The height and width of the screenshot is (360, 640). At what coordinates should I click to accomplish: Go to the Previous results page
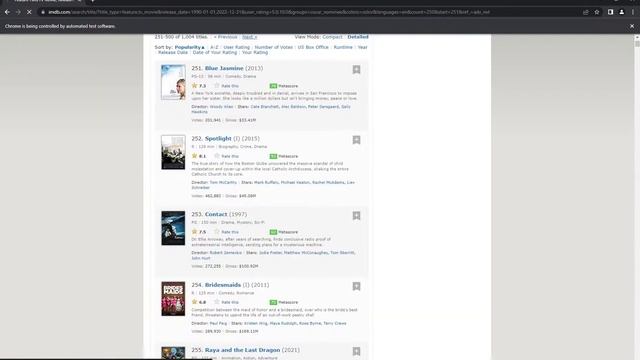pos(225,37)
